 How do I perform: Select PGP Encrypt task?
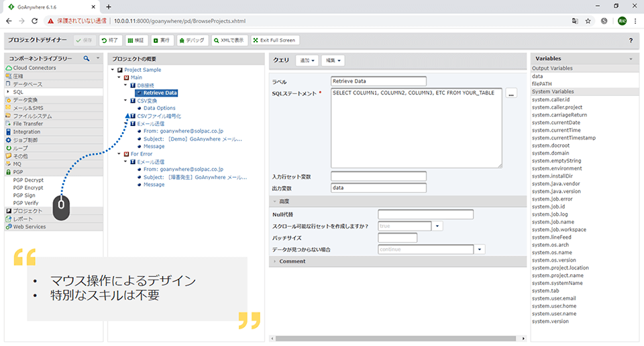28,188
